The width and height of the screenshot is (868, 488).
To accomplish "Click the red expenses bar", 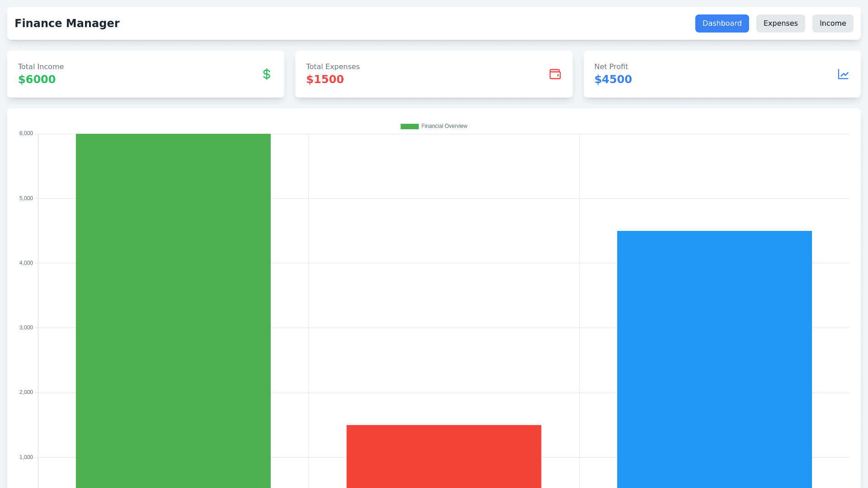I will [443, 456].
